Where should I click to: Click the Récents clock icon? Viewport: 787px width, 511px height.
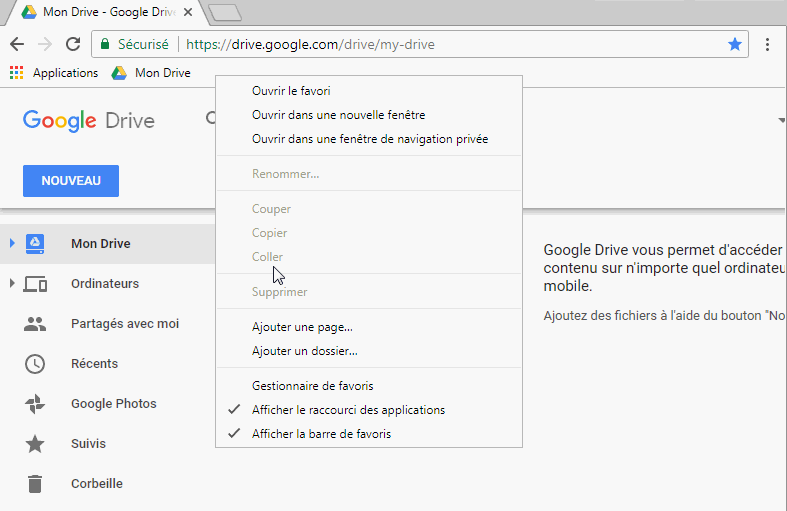(x=35, y=364)
